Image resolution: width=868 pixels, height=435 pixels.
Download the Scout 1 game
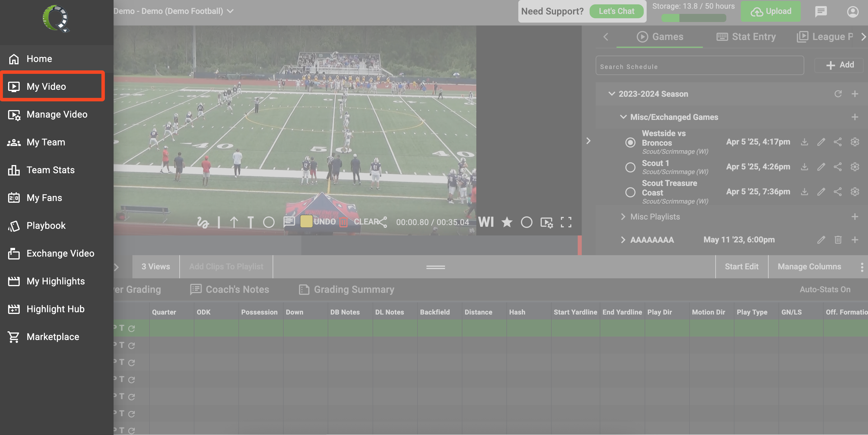(x=804, y=167)
